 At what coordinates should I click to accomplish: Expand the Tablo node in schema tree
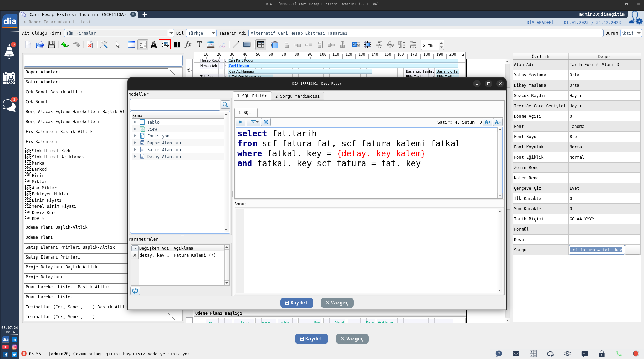click(135, 122)
